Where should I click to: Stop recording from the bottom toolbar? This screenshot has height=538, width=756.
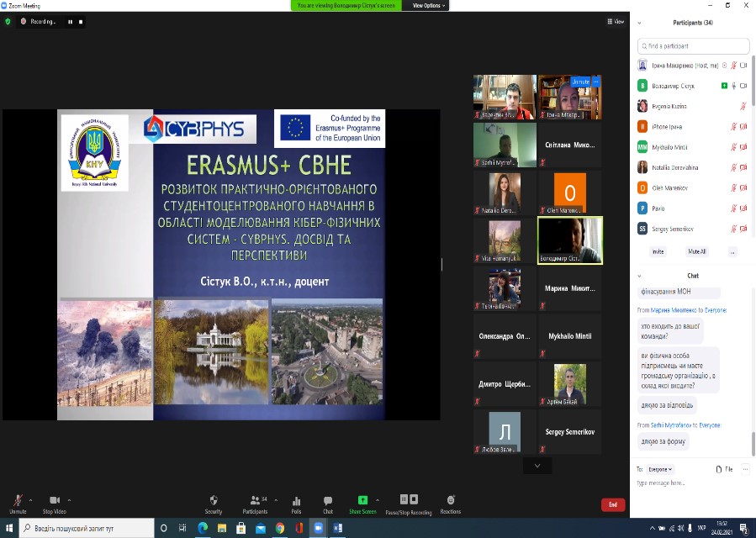(414, 499)
